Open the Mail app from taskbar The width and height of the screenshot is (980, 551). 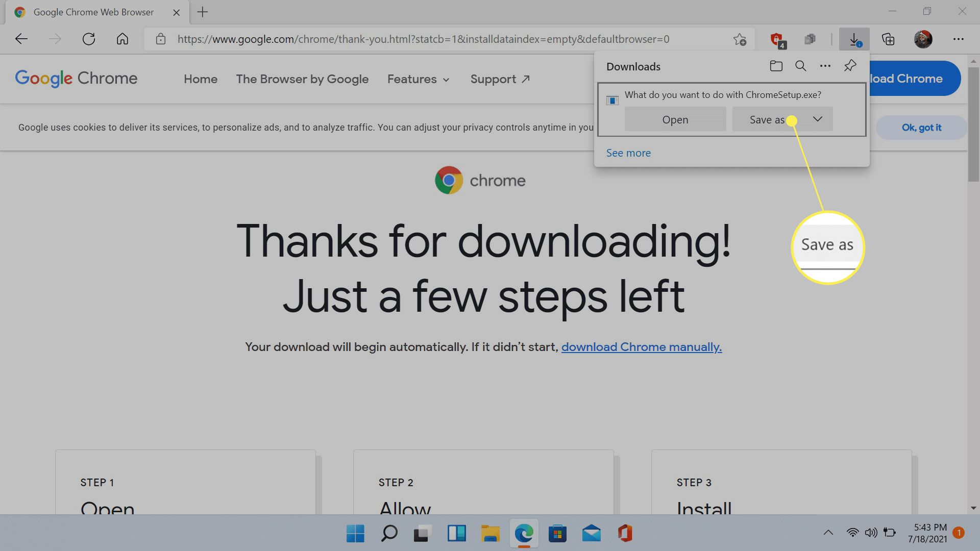[591, 534]
